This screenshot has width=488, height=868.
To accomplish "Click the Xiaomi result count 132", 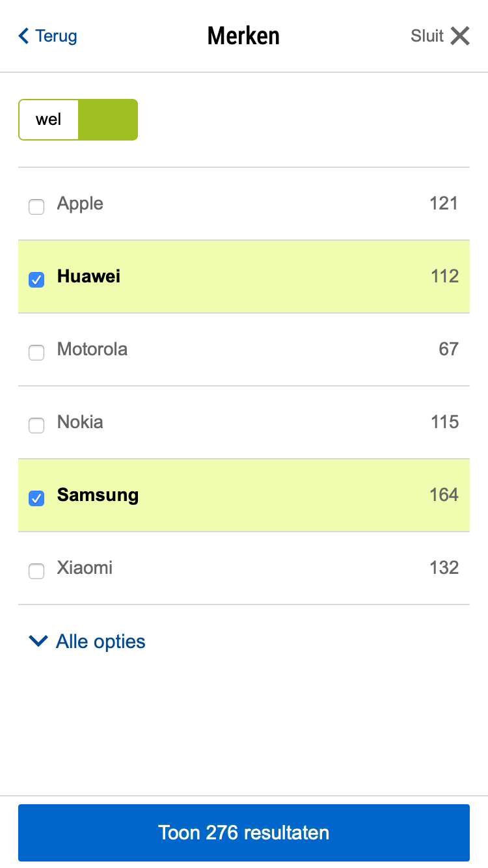I will (x=444, y=568).
